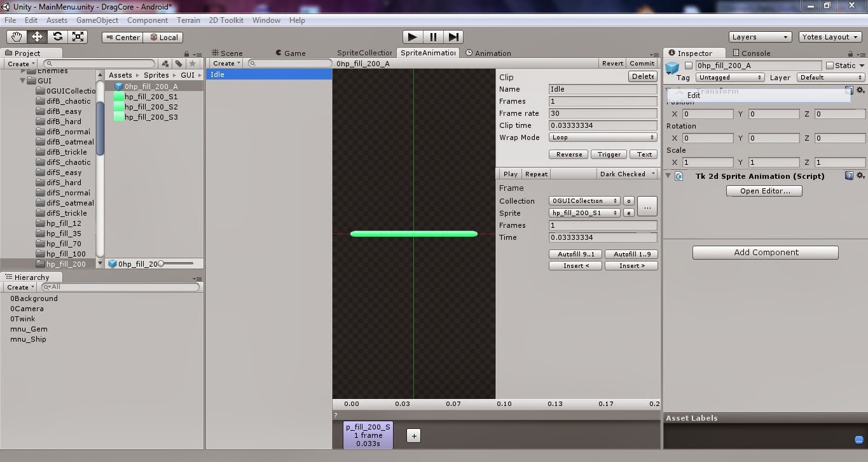Enable the Static checkbox
The height and width of the screenshot is (462, 868).
830,66
